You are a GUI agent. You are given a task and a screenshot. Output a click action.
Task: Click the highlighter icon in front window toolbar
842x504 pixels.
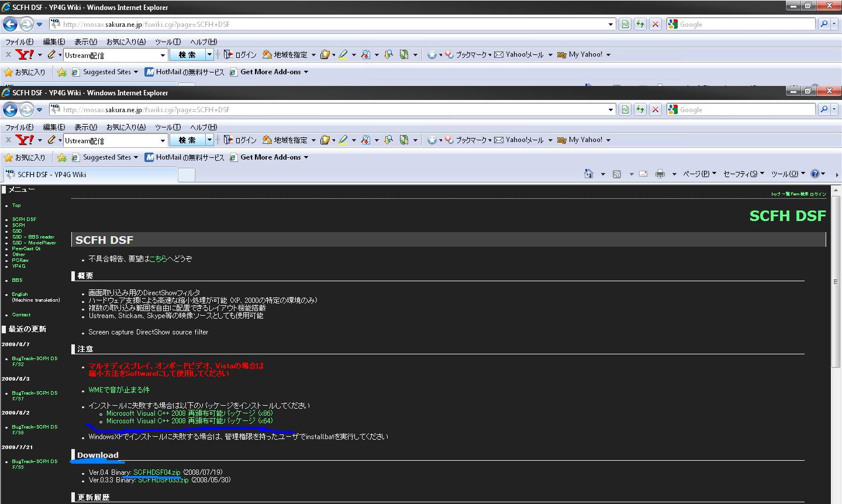343,140
